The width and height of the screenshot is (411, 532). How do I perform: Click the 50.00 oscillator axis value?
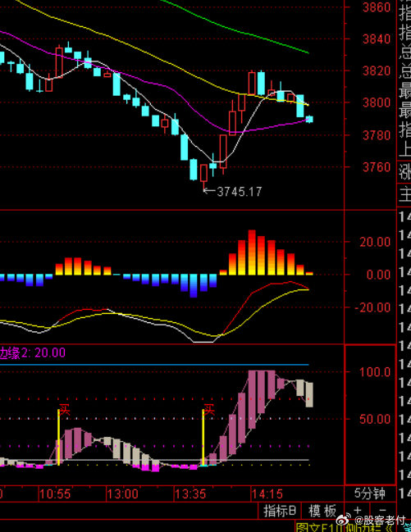pos(376,420)
